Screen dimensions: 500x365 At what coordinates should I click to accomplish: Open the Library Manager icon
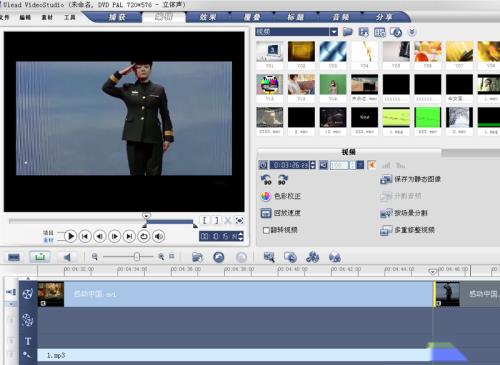click(x=380, y=32)
